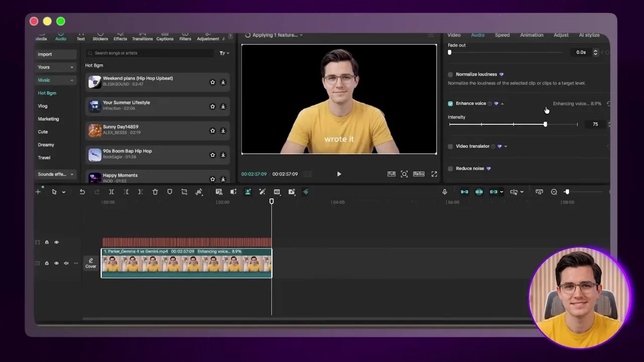
Task: Open the Animation inspector tab
Action: (x=532, y=35)
